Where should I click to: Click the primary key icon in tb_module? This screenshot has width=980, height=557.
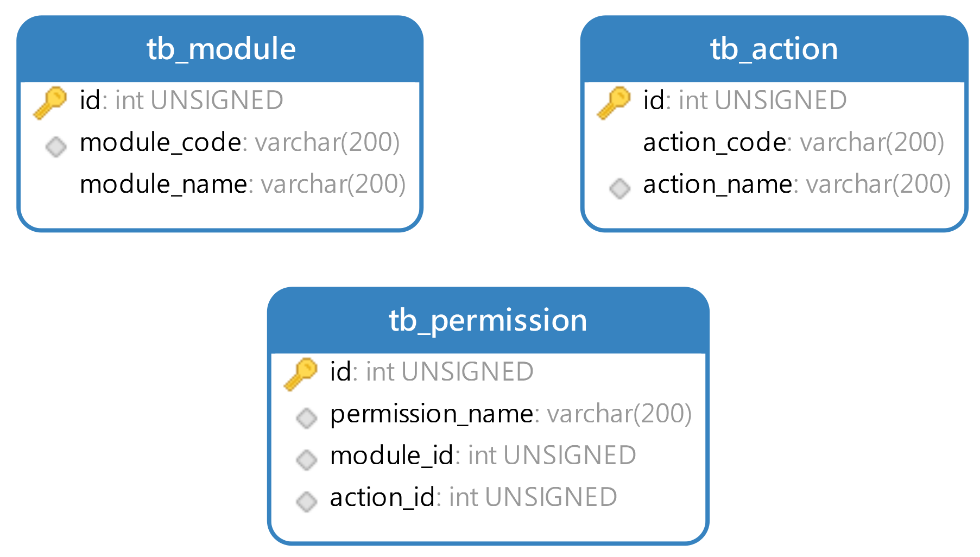[x=50, y=102]
